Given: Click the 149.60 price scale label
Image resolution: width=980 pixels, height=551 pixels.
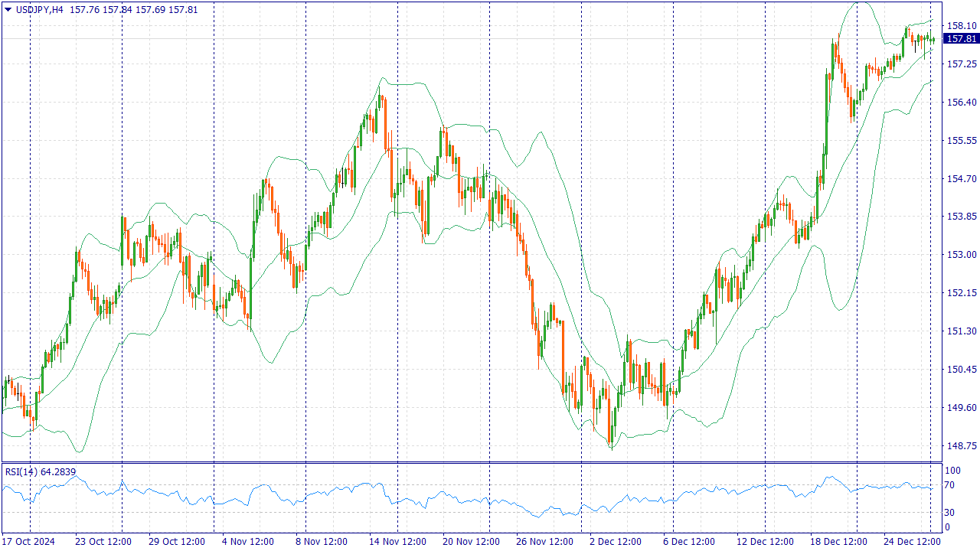Looking at the screenshot, I should 960,408.
